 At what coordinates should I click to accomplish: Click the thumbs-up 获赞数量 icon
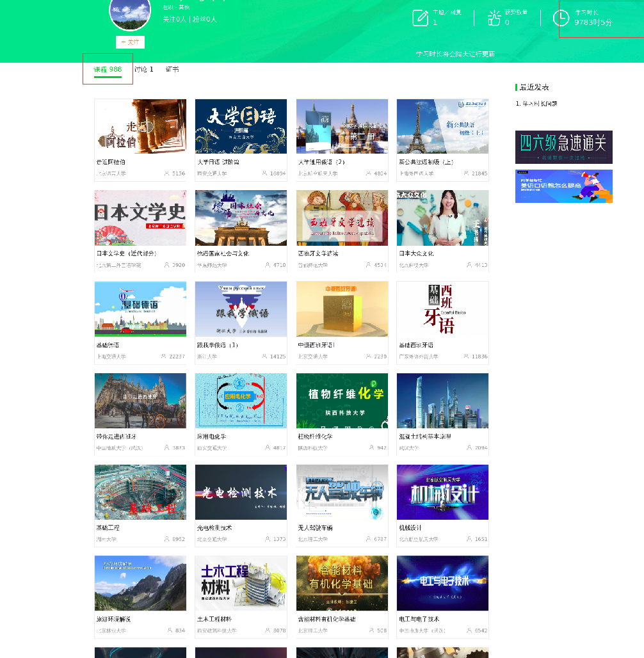coord(494,18)
